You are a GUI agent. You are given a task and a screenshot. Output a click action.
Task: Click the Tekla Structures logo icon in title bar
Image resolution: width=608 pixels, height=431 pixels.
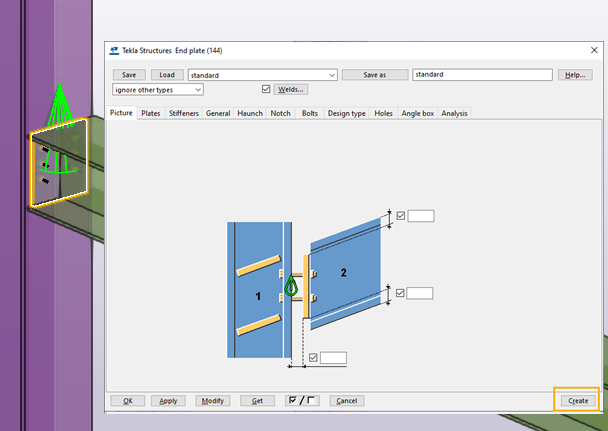tap(114, 51)
